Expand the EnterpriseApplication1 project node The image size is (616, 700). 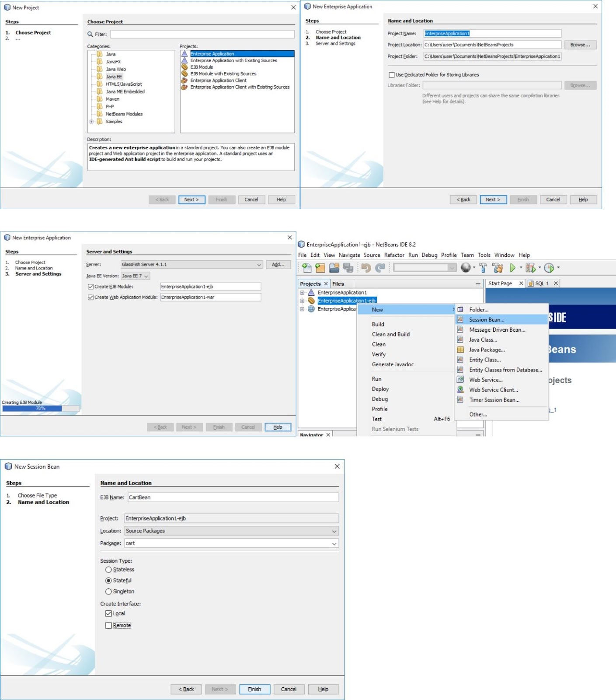point(302,293)
